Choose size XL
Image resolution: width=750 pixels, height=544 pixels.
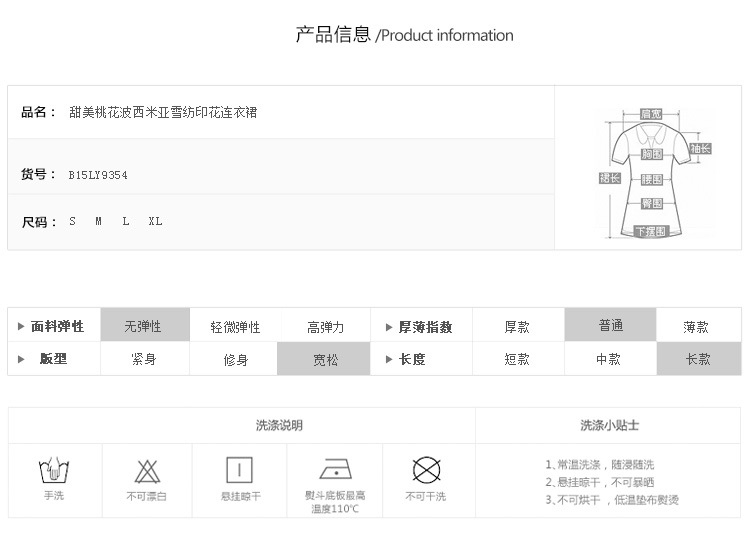coord(155,222)
